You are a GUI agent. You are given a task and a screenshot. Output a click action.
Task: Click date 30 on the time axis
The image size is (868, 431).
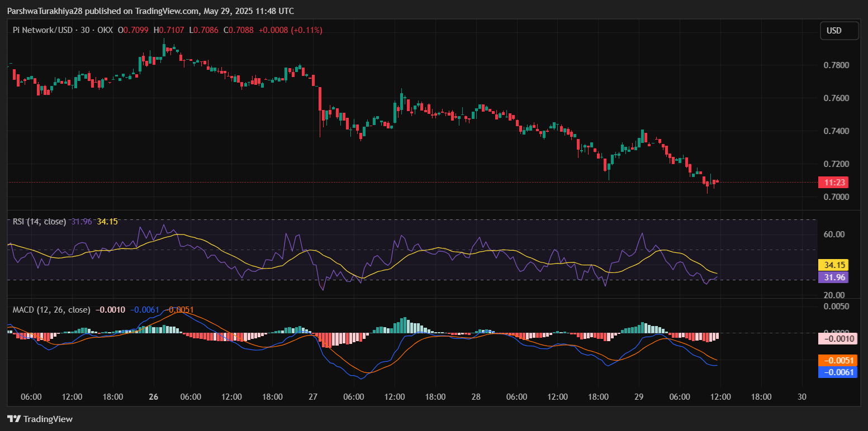(x=802, y=397)
